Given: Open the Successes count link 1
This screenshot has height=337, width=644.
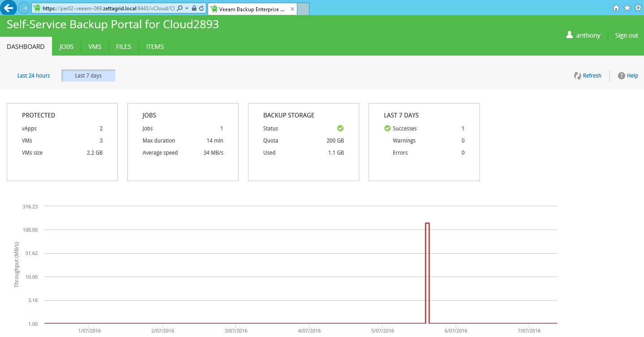Looking at the screenshot, I should 463,128.
